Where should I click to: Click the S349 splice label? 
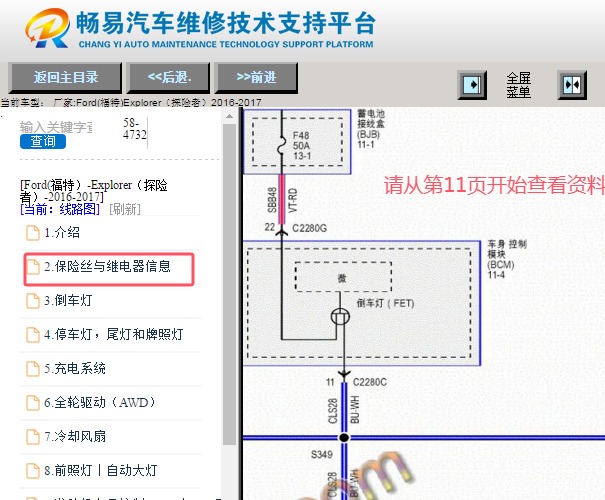point(322,454)
